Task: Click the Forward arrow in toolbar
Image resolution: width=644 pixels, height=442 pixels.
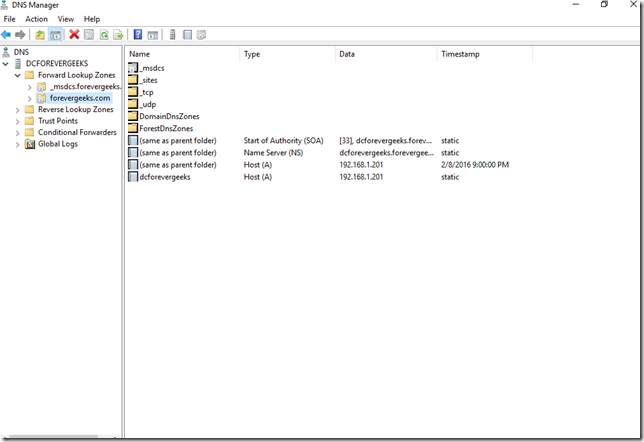Action: coord(21,35)
